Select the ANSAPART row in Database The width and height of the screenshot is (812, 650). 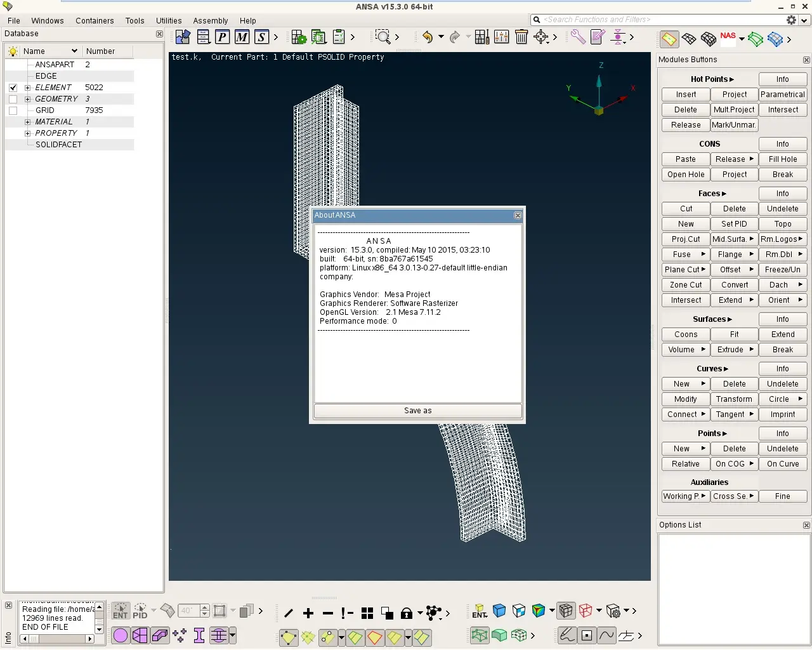pyautogui.click(x=69, y=65)
